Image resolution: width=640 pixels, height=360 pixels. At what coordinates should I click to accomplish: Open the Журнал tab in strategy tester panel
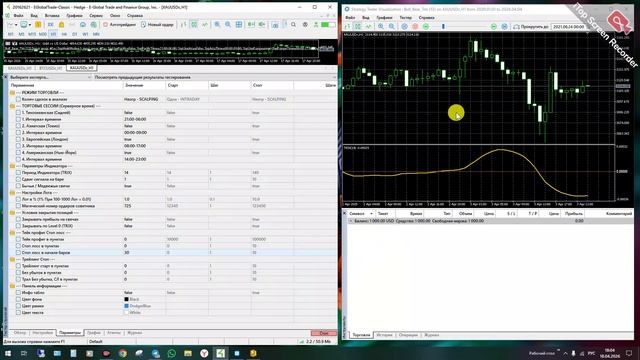135,333
